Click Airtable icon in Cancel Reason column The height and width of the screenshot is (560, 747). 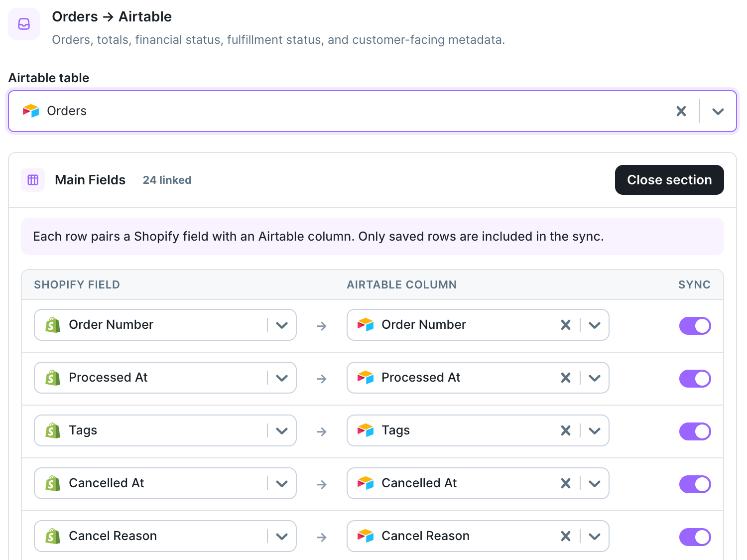pos(366,536)
